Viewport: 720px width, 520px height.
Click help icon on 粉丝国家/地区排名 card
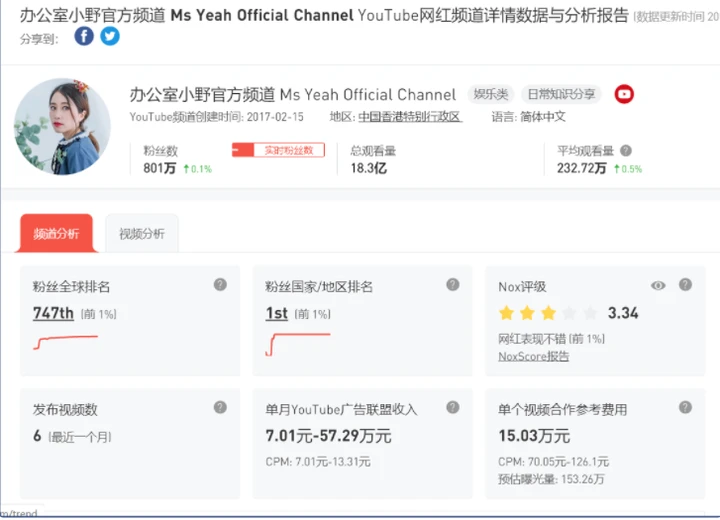[x=453, y=285]
